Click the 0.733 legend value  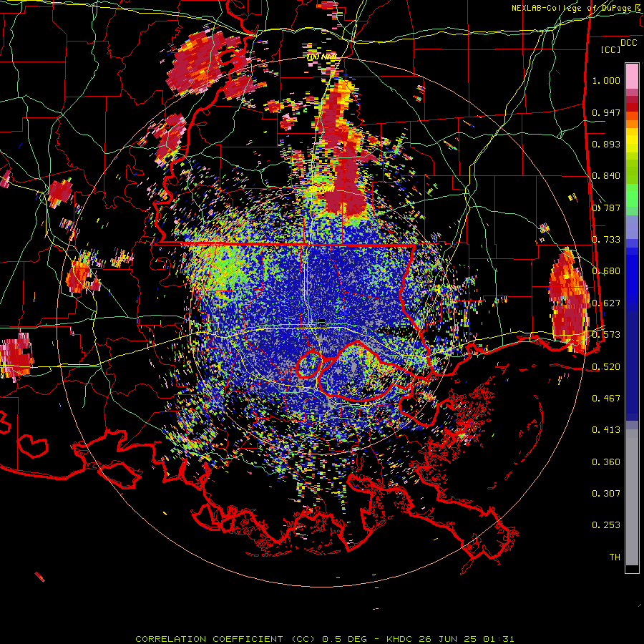pos(606,240)
